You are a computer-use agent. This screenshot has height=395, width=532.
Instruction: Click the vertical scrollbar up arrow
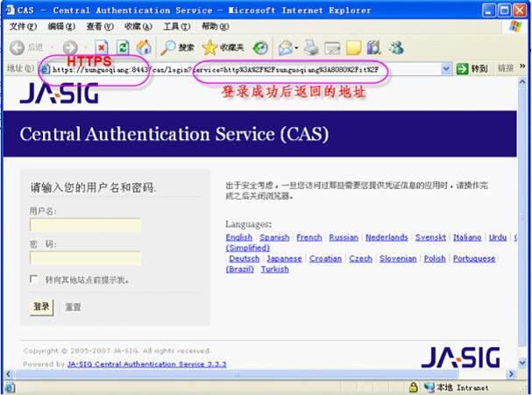[x=522, y=82]
